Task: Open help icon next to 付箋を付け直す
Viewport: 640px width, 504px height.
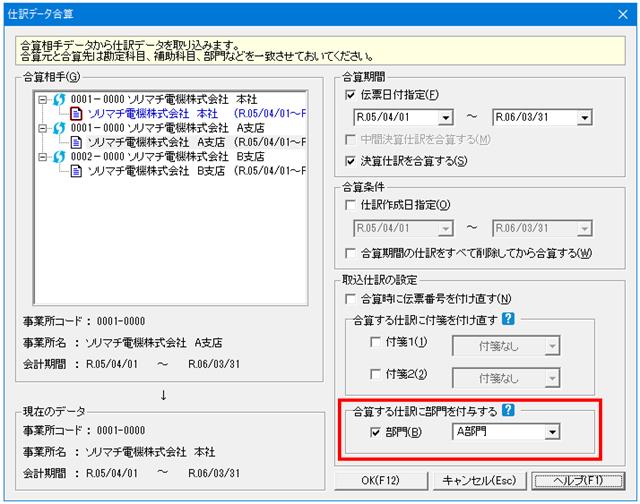Action: click(508, 319)
